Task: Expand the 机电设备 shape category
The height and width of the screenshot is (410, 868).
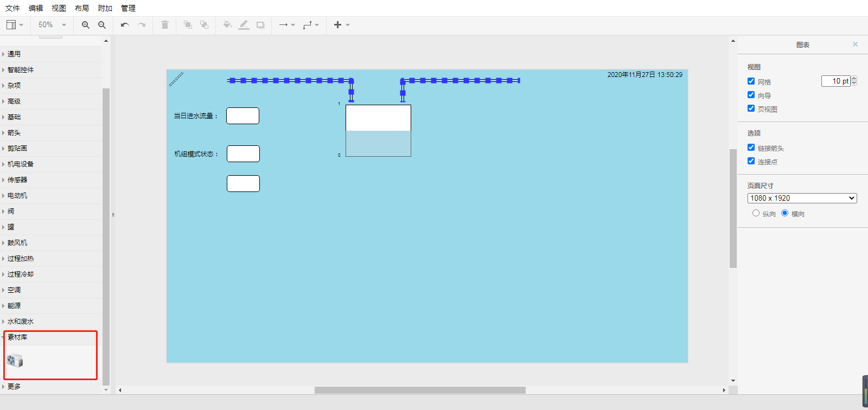Action: (x=51, y=164)
